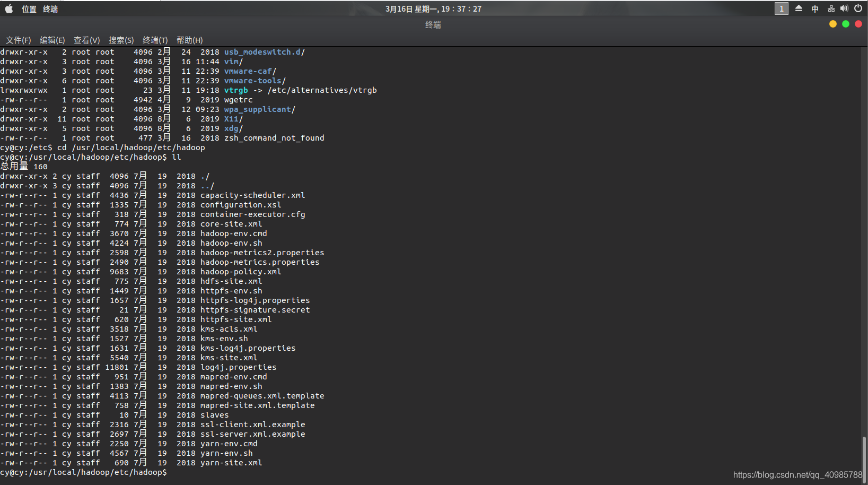Screen dimensions: 868x485
Task: Open the 文件(F) menu
Action: pos(19,40)
